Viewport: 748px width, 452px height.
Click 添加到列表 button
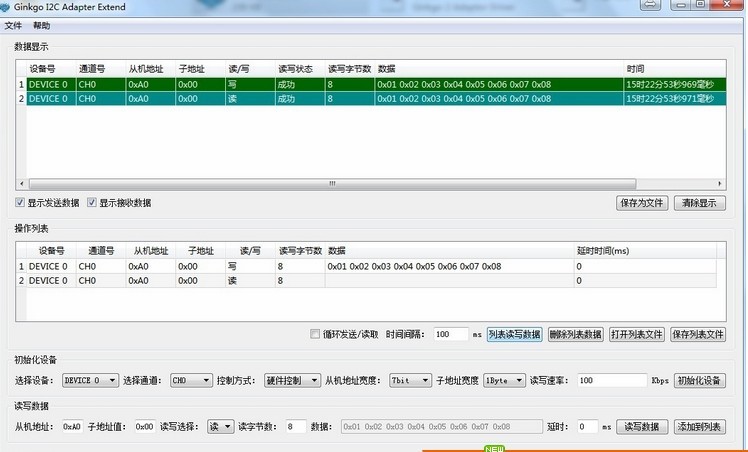coord(700,427)
